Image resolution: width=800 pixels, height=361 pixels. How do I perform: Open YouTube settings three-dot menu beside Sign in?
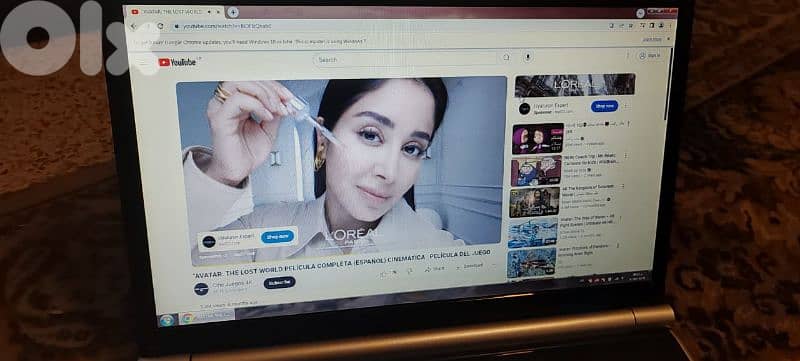[628, 54]
